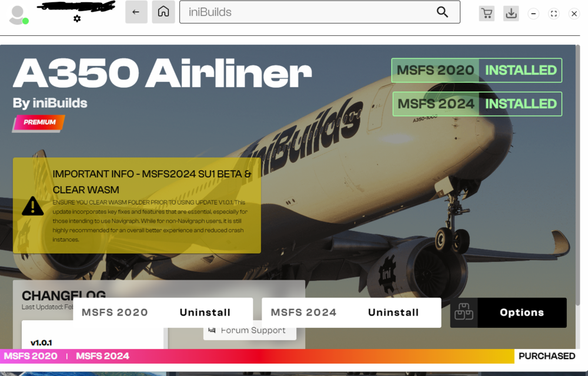Select MSFS 2024 in the bottom gradient bar
This screenshot has height=376, width=588.
[x=102, y=356]
